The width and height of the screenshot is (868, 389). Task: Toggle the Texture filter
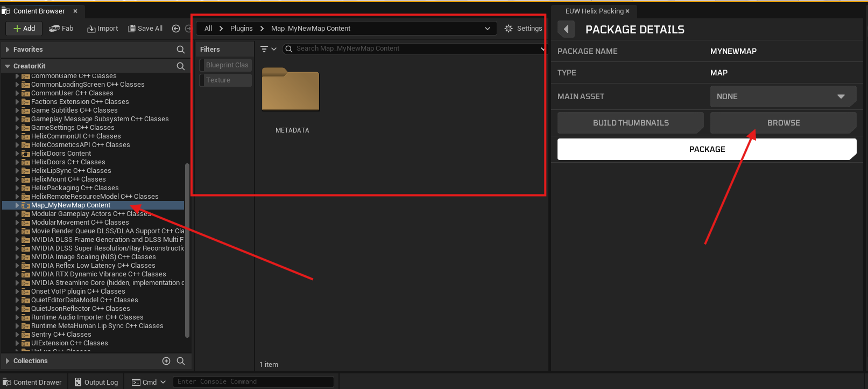226,80
